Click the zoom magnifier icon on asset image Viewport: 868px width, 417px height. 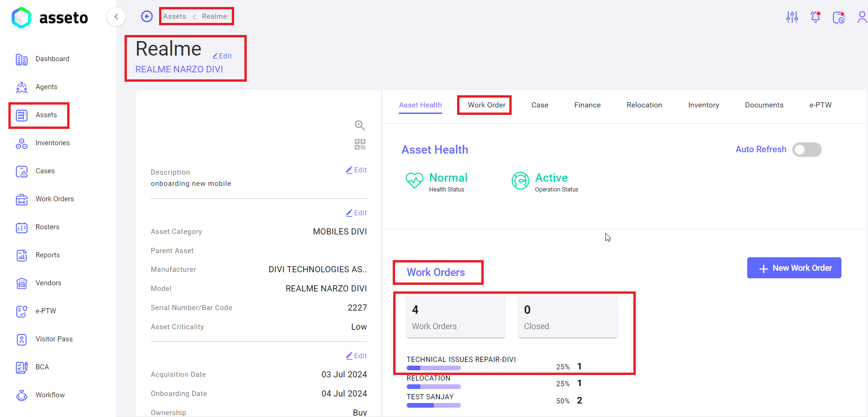pyautogui.click(x=360, y=125)
